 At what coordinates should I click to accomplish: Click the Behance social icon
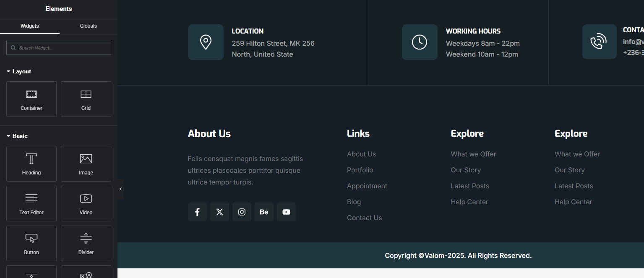click(x=264, y=212)
